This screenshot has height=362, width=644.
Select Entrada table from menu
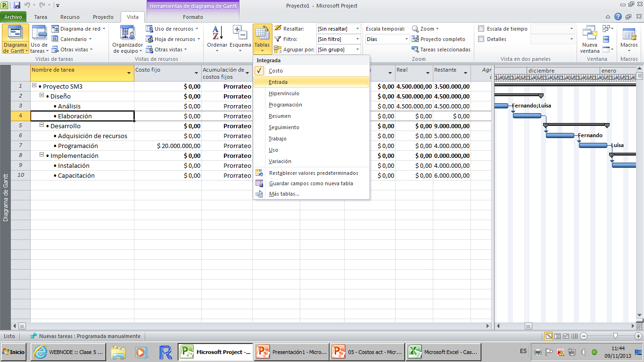tap(311, 82)
